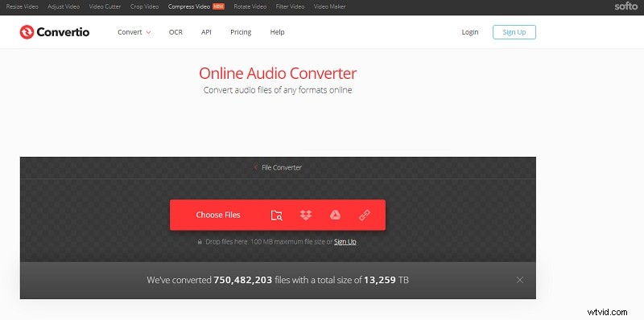Open the Video Maker tool

coord(330,6)
